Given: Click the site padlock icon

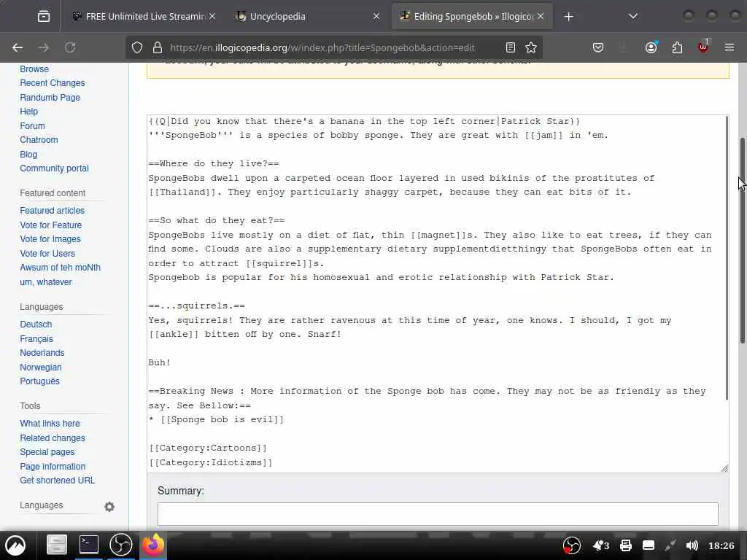Looking at the screenshot, I should coord(158,47).
